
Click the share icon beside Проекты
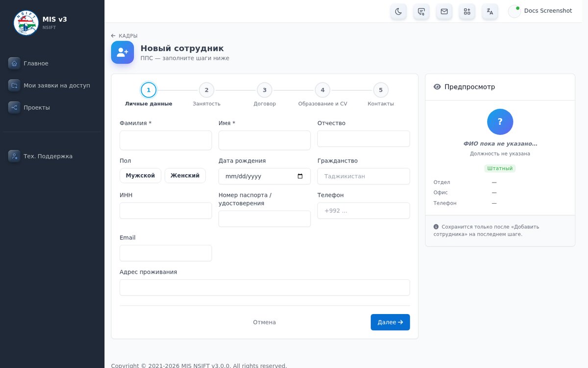(x=14, y=107)
